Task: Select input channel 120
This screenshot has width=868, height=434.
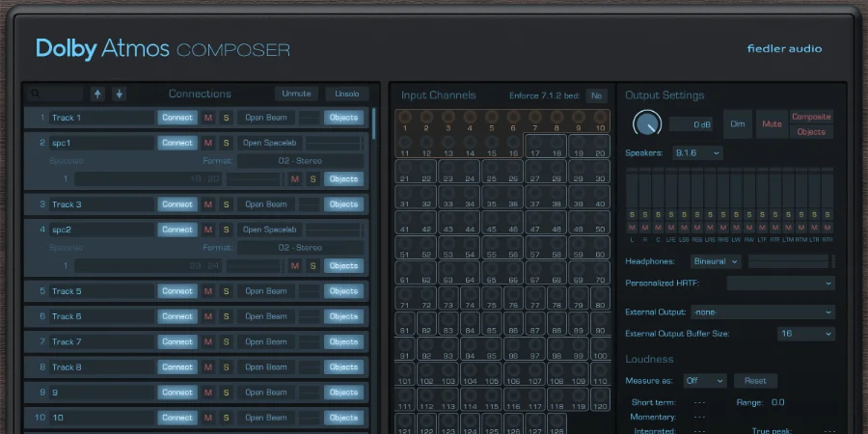Action: 600,399
